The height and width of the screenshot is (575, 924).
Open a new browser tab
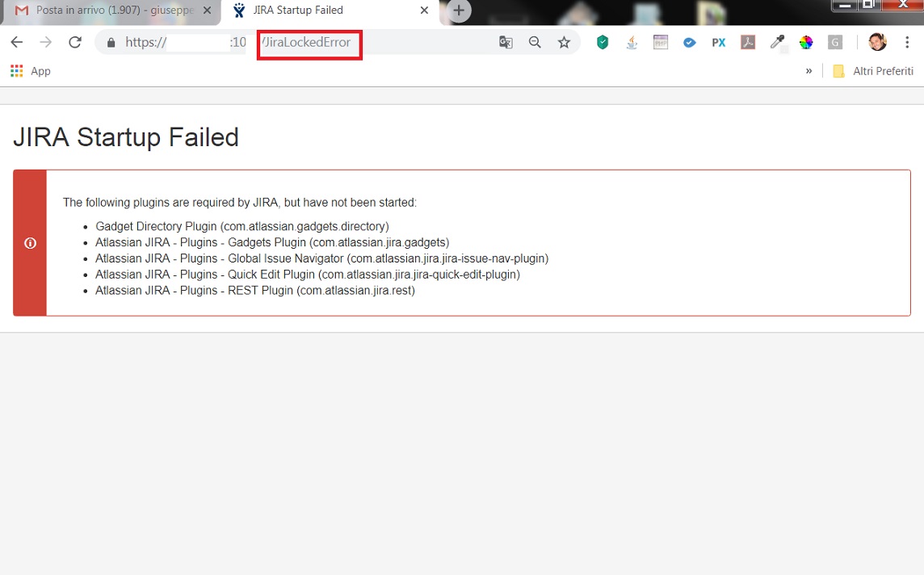click(459, 10)
